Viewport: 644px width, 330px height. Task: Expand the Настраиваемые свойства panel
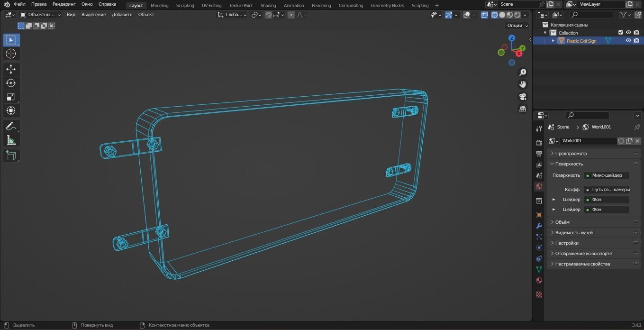click(x=594, y=264)
